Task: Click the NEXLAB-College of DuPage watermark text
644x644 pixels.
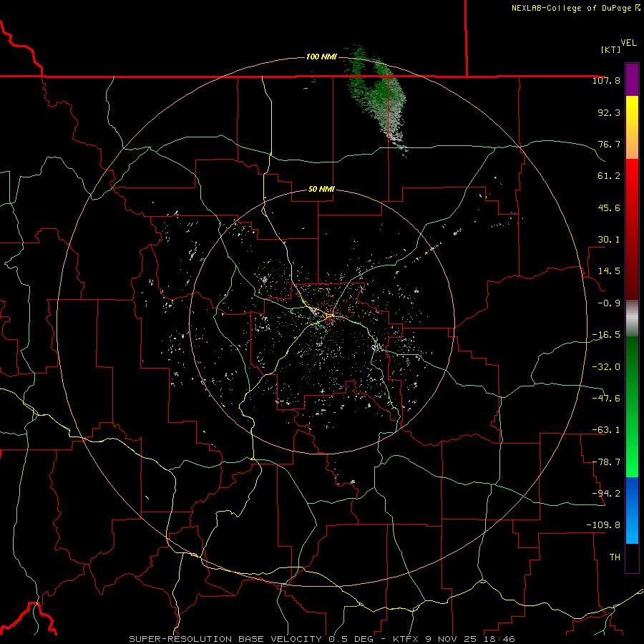Action: 575,8
